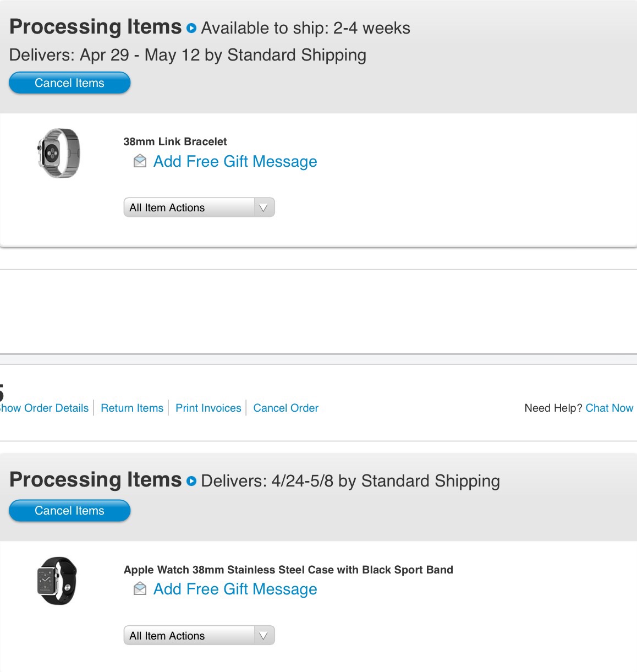Click the blue arrow icon beside Delivers 4/24-5/8
Image resolution: width=637 pixels, height=672 pixels.
[191, 481]
